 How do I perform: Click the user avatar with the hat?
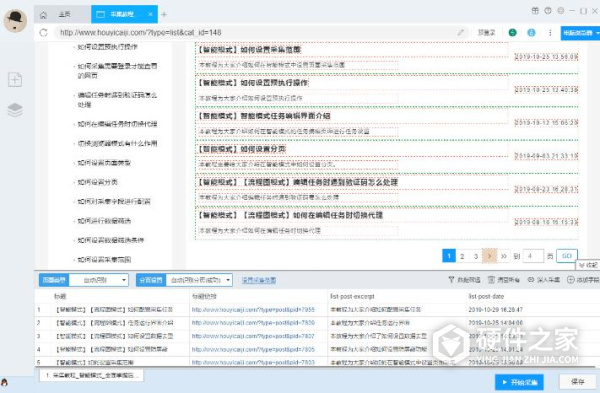click(x=15, y=21)
